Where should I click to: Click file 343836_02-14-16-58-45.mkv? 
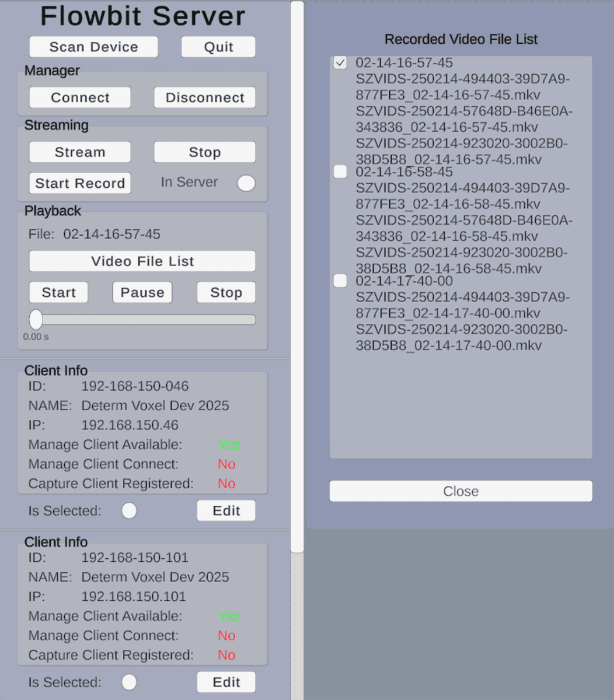click(447, 236)
